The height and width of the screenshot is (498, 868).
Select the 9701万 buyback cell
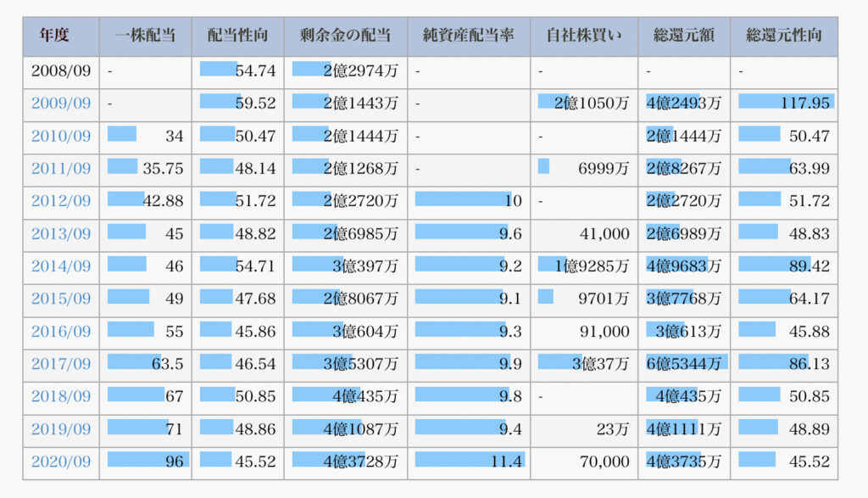click(584, 299)
